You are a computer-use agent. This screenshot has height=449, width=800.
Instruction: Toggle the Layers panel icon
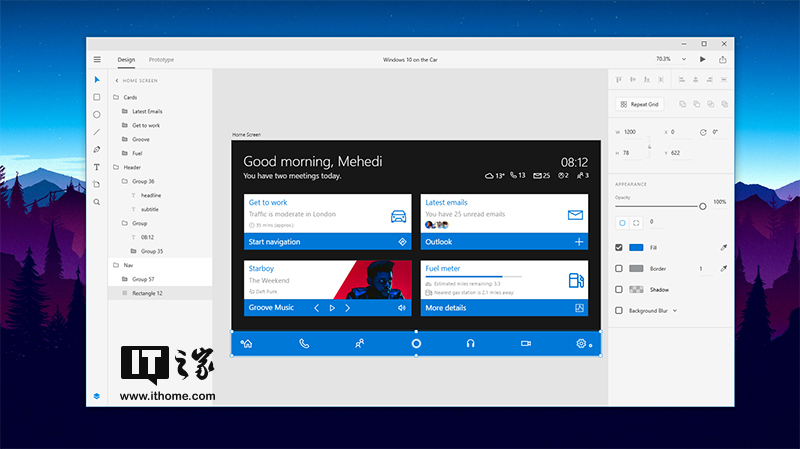click(96, 396)
